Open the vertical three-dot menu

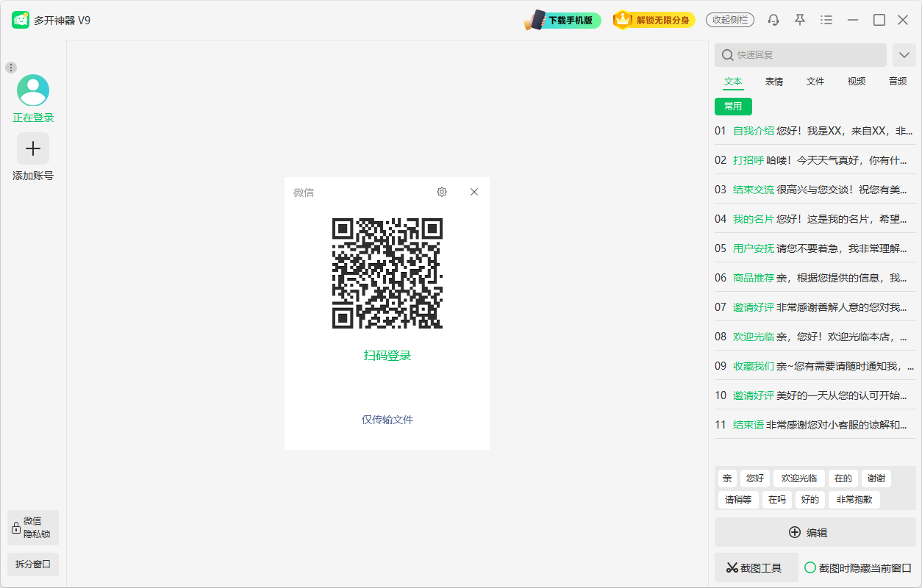10,67
